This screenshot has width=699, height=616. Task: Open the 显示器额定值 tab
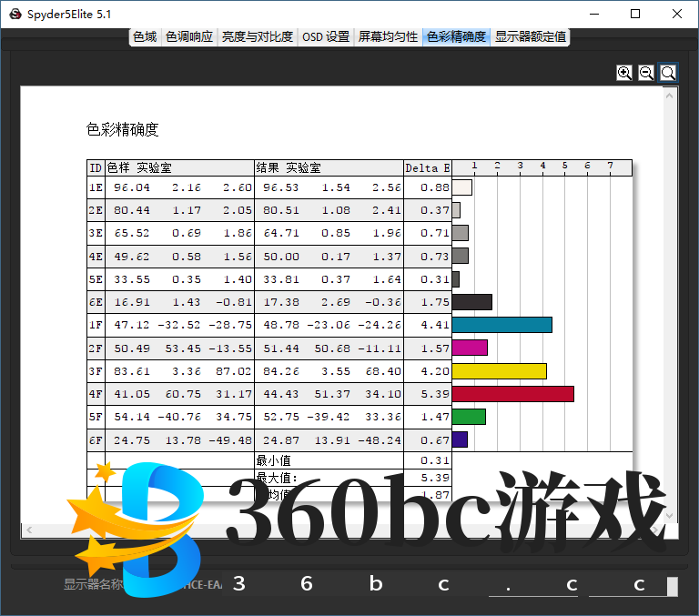pos(531,37)
